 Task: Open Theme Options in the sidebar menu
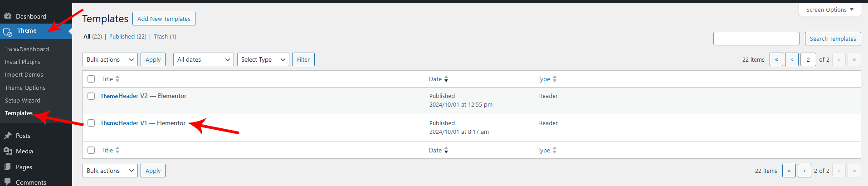coord(25,88)
